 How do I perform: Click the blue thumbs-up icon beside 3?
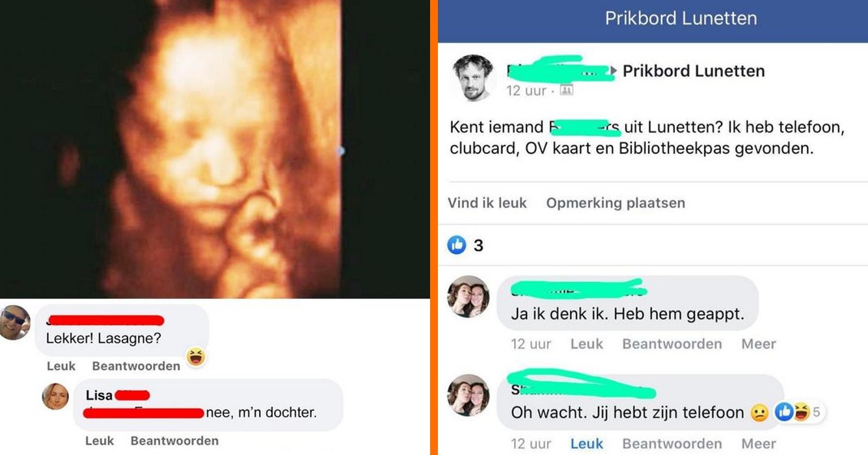457,245
